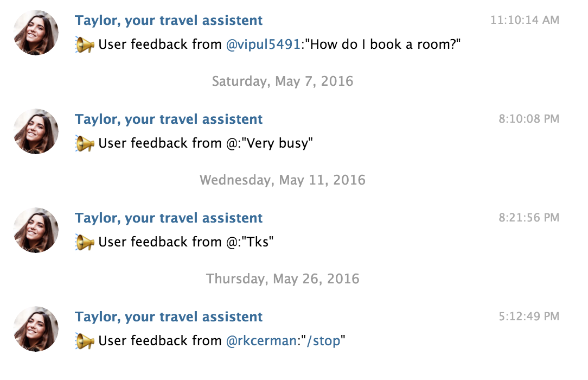Open Taylor's profile via top avatar
The width and height of the screenshot is (588, 380).
[x=35, y=33]
